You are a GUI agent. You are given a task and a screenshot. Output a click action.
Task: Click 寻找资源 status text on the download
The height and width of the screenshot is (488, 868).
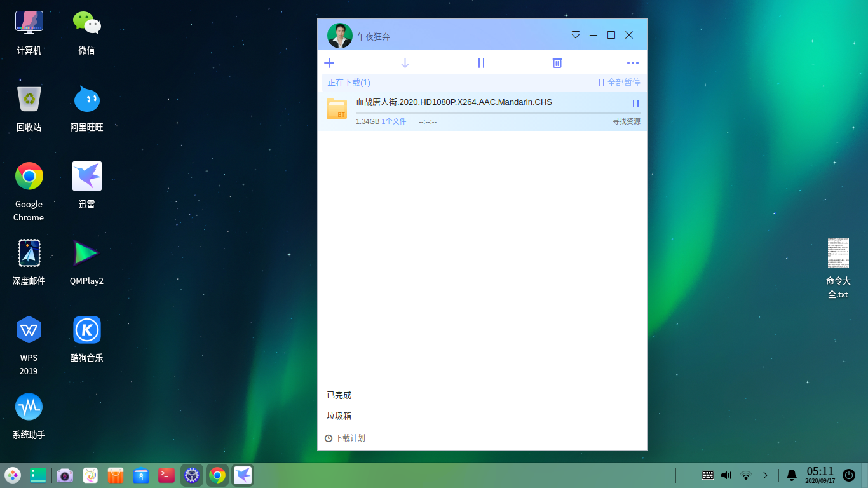tap(628, 121)
